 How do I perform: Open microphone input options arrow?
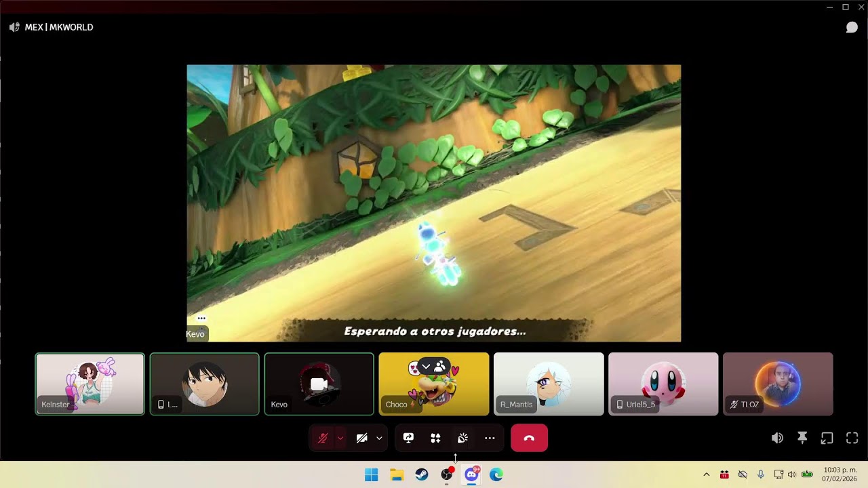pos(340,439)
